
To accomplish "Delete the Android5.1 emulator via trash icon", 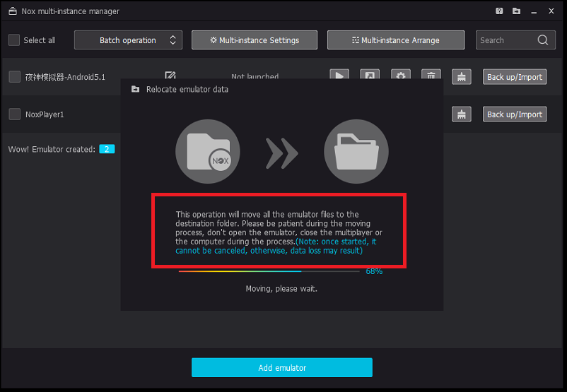I will click(431, 76).
